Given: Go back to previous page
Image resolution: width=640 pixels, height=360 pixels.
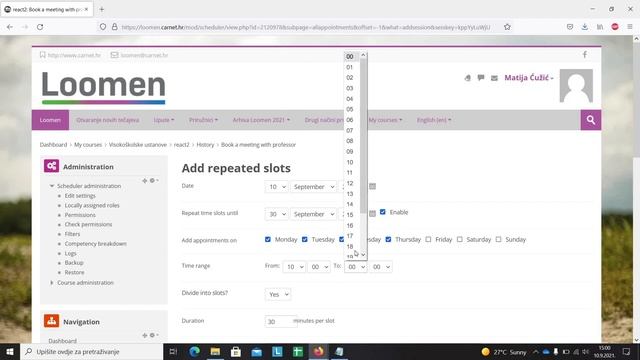Looking at the screenshot, I should pyautogui.click(x=10, y=27).
